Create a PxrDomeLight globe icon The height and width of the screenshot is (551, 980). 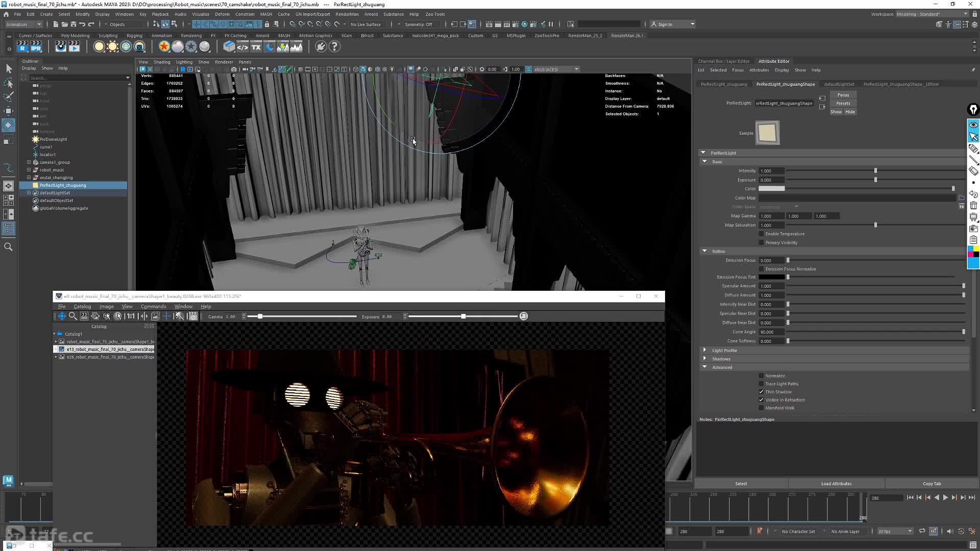[126, 47]
